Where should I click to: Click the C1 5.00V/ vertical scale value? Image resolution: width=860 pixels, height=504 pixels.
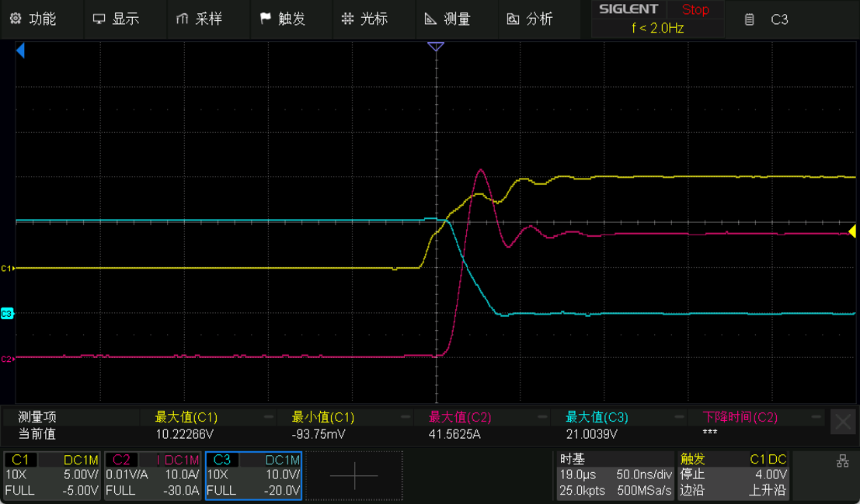[81, 475]
